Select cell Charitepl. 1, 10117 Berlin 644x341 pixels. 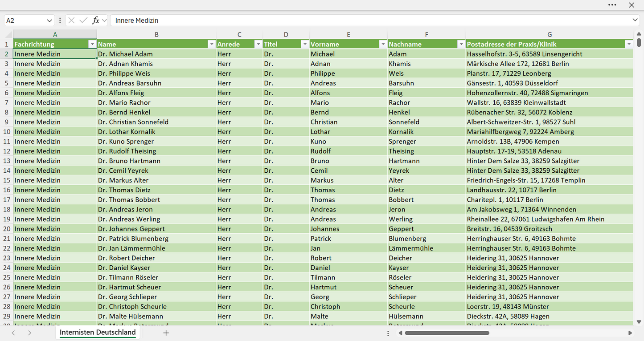point(550,200)
